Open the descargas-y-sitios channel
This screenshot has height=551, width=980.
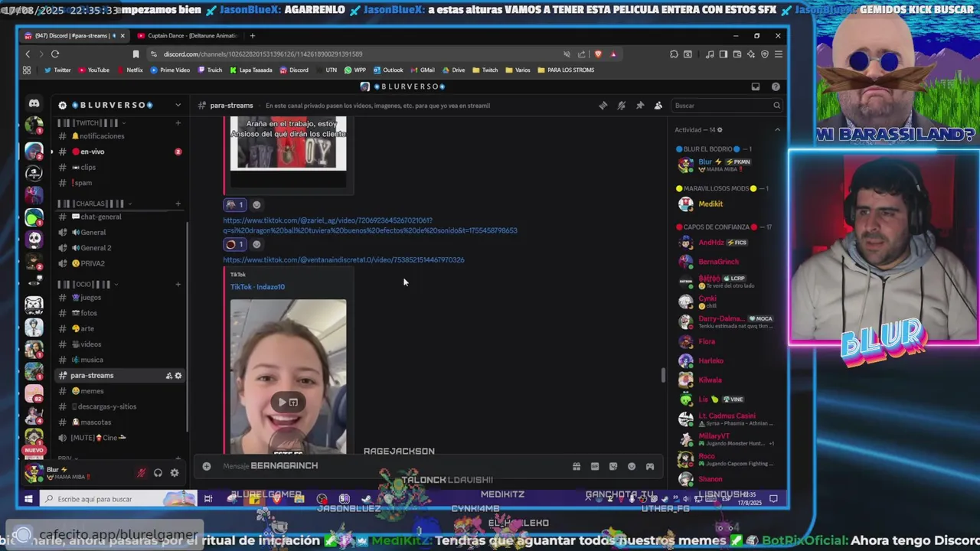(119, 406)
